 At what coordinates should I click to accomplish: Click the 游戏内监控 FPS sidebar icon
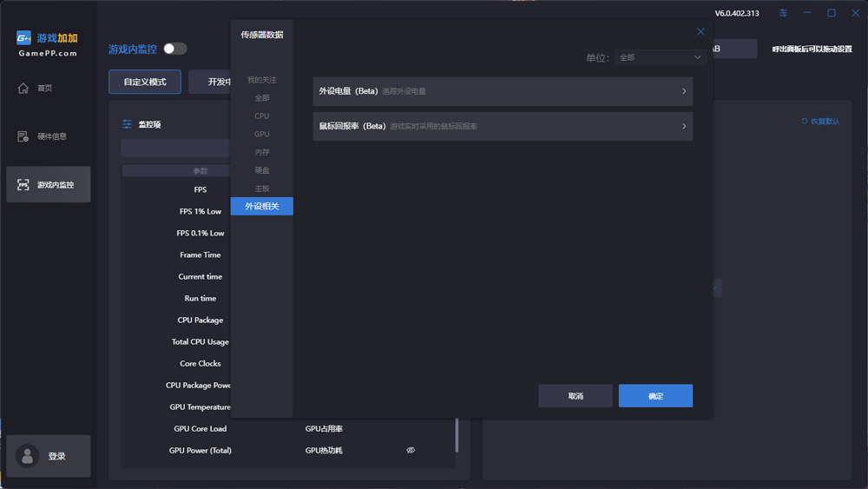(23, 185)
